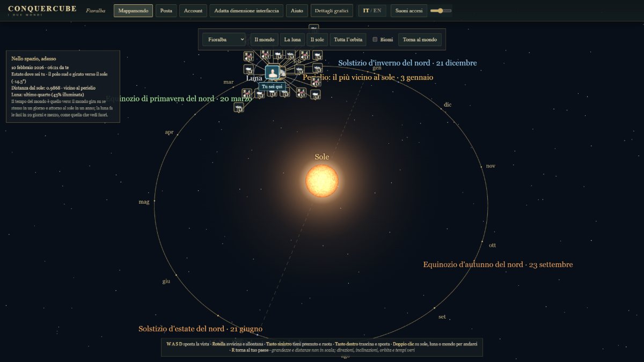Click 'Equinozio di primavera del nord' label
Screen dimensions: 644x362
point(179,99)
